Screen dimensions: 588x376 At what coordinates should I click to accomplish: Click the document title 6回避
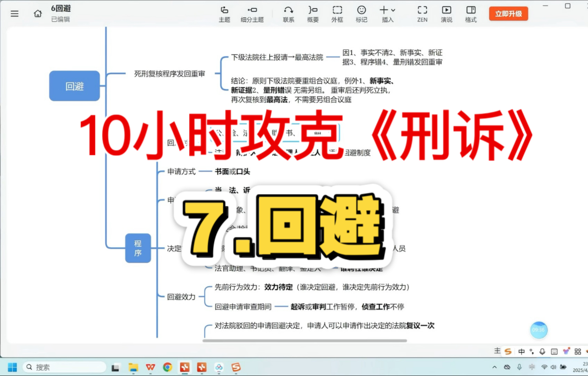click(x=61, y=8)
